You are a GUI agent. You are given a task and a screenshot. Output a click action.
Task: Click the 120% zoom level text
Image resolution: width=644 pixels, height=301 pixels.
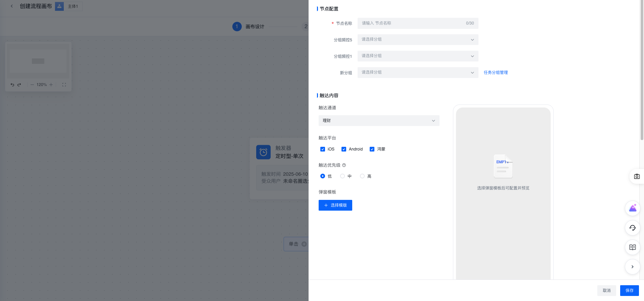coord(42,85)
